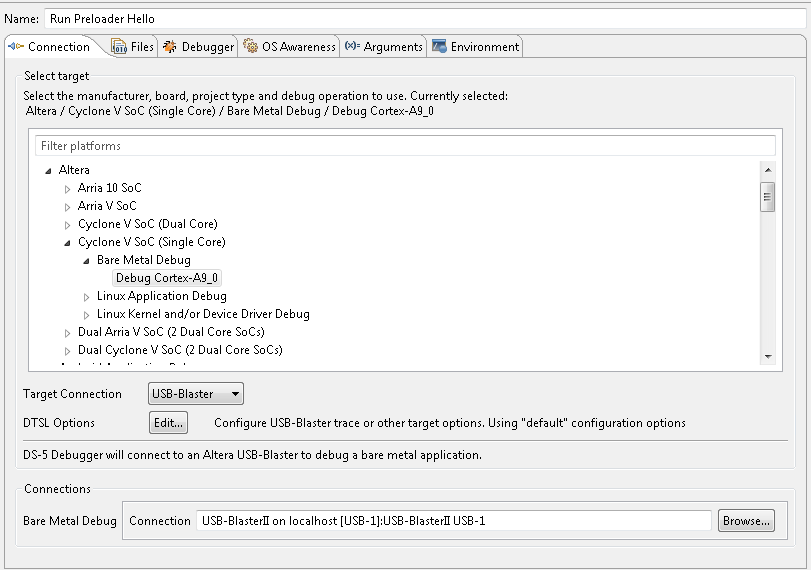The height and width of the screenshot is (570, 811).
Task: Expand the Arria V SoC node
Action: click(x=67, y=207)
